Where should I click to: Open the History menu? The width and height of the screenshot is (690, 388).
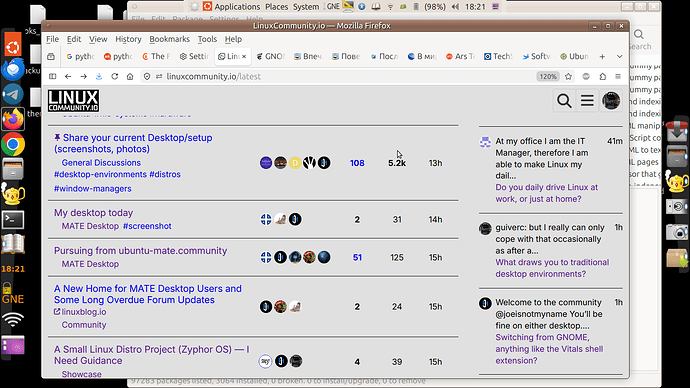click(x=128, y=39)
